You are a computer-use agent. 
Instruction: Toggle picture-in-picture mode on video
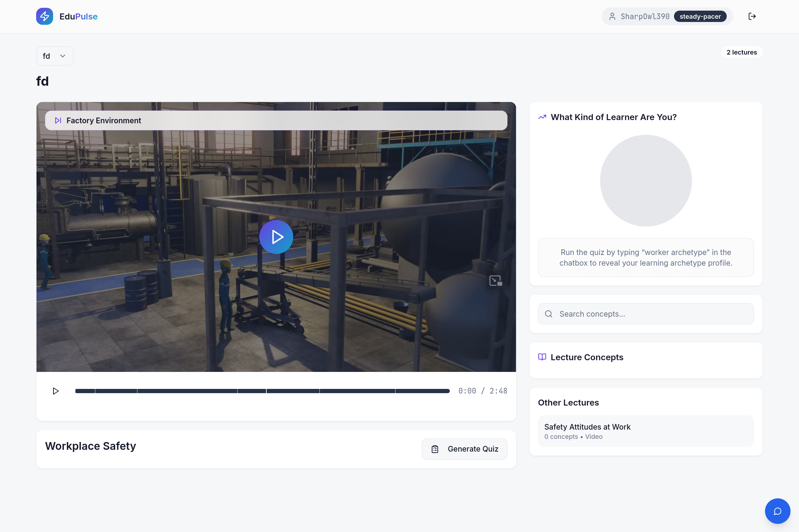click(495, 281)
